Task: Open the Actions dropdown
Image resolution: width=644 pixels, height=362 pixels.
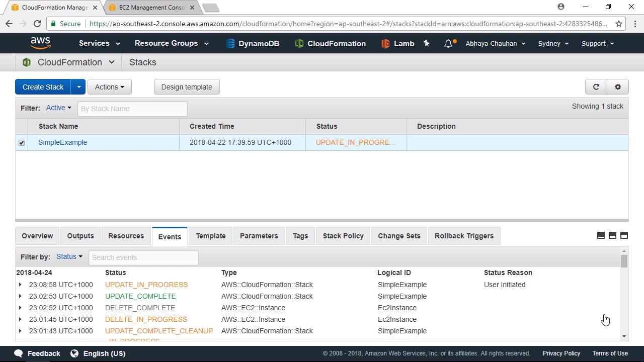Action: 110,87
